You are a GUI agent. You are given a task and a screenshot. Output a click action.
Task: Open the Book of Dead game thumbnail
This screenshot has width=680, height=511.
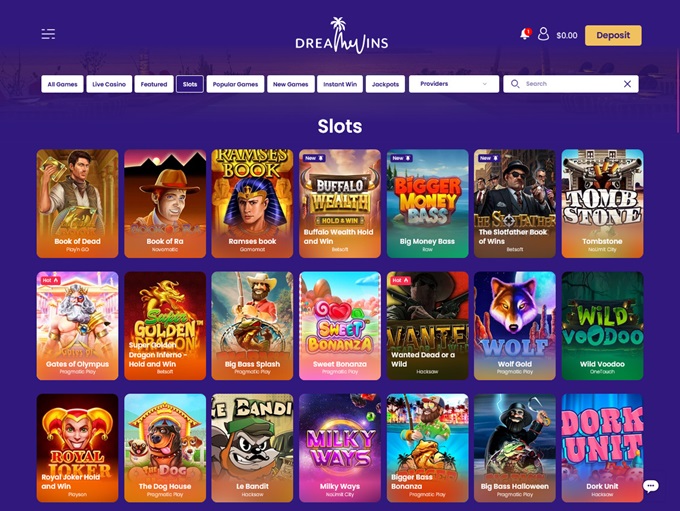[x=77, y=203]
